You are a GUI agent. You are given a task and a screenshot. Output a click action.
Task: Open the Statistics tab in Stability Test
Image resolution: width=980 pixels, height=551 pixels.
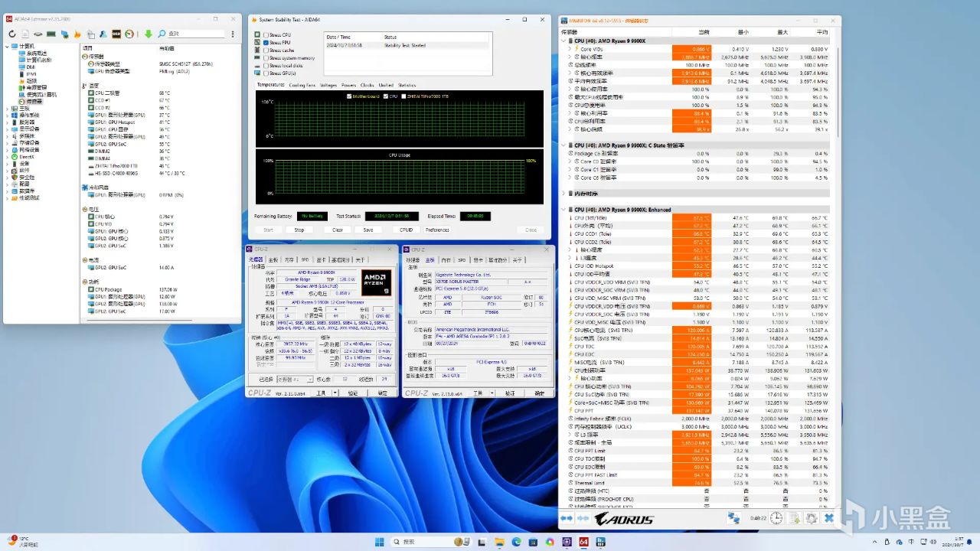pyautogui.click(x=407, y=85)
